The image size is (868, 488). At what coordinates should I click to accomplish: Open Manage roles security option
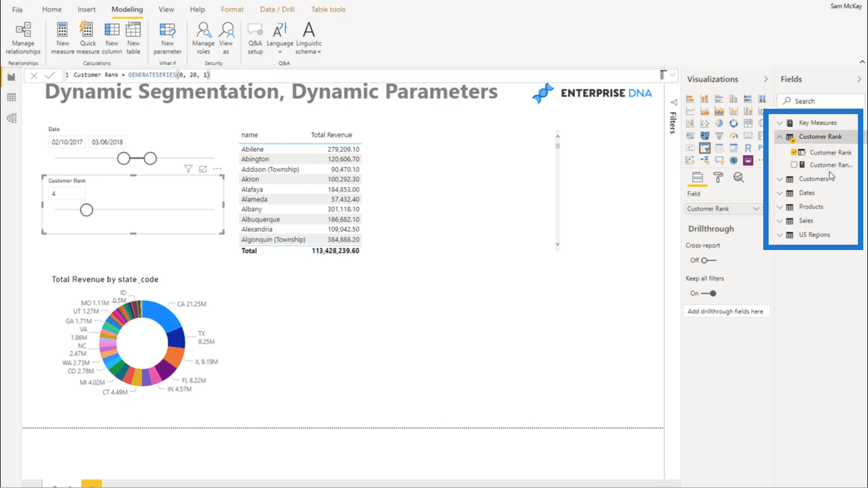point(203,38)
